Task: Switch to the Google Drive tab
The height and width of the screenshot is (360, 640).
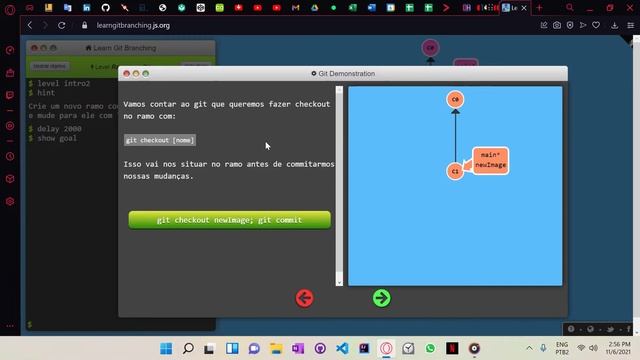Action: (x=314, y=8)
